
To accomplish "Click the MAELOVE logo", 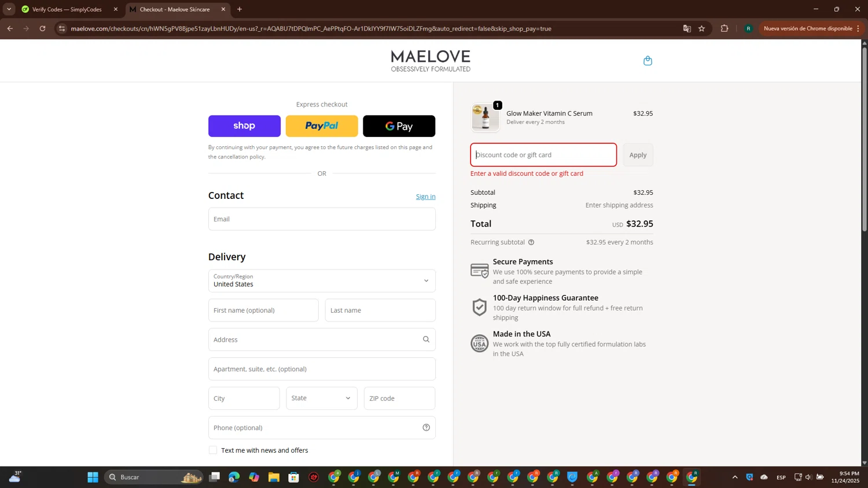I will pos(431,61).
